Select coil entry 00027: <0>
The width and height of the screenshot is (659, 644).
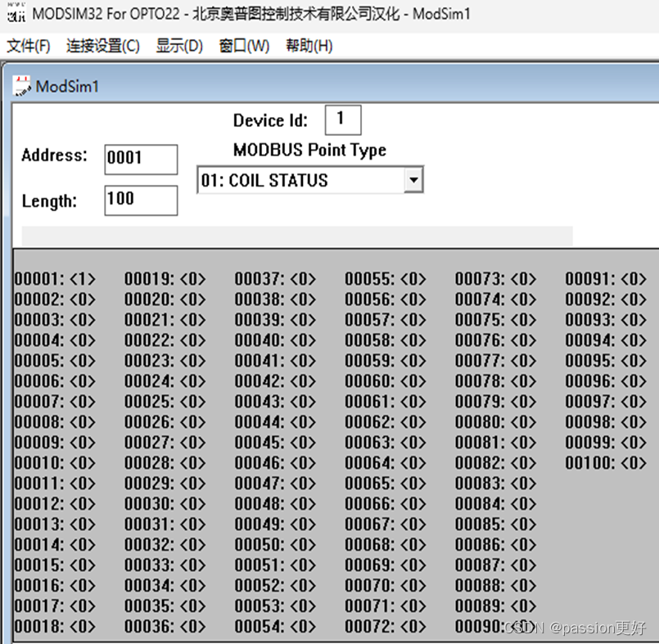165,443
